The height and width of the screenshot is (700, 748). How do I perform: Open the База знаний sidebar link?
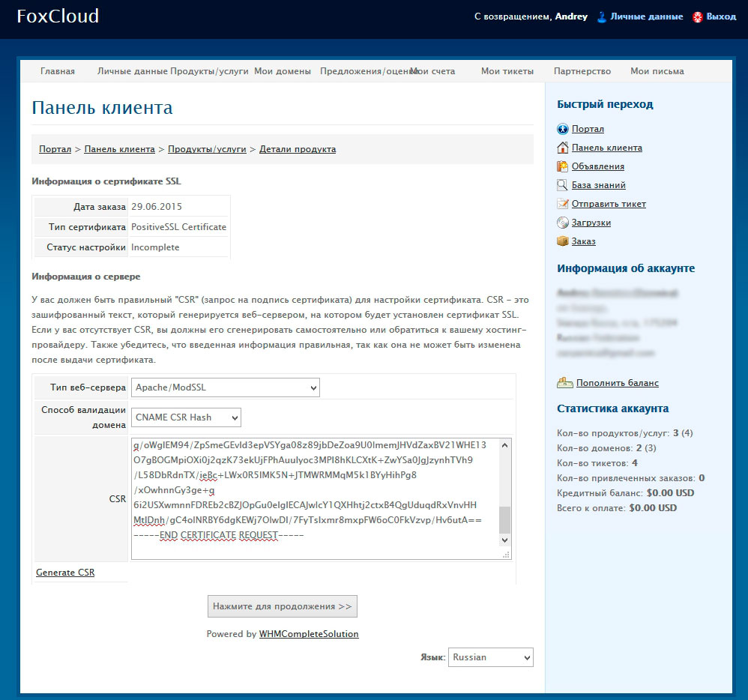point(599,185)
